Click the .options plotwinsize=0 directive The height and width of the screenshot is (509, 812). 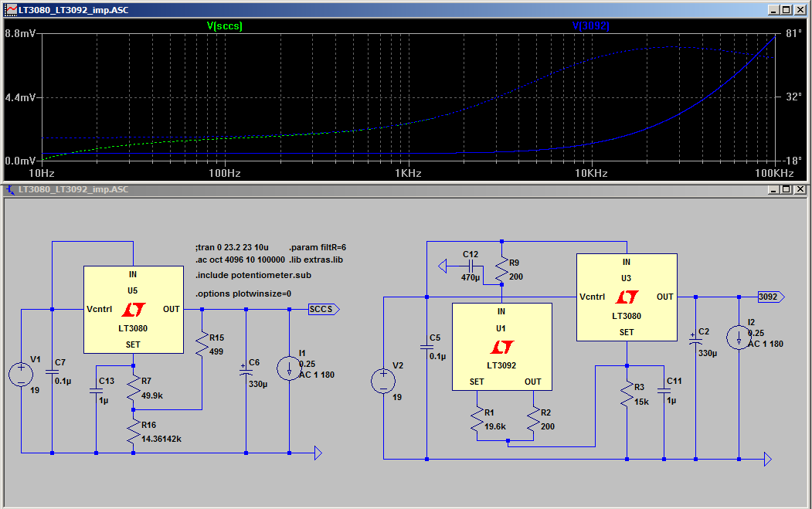pos(243,294)
